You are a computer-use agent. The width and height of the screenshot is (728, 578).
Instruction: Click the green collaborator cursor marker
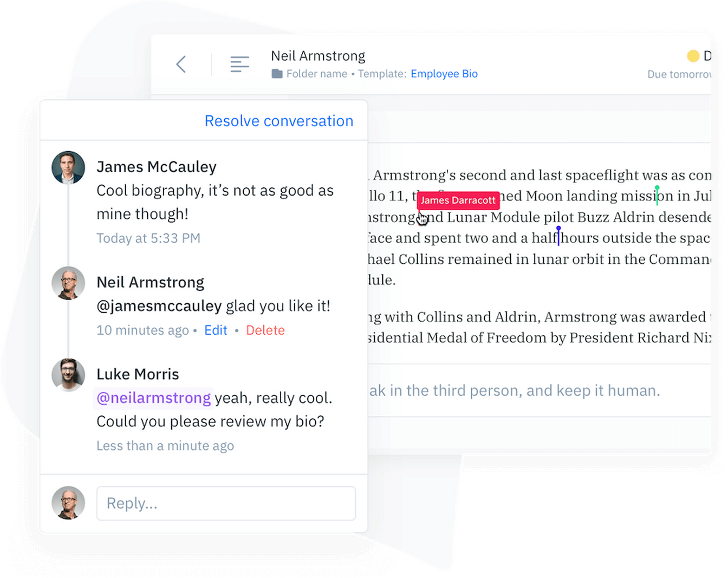tap(656, 195)
